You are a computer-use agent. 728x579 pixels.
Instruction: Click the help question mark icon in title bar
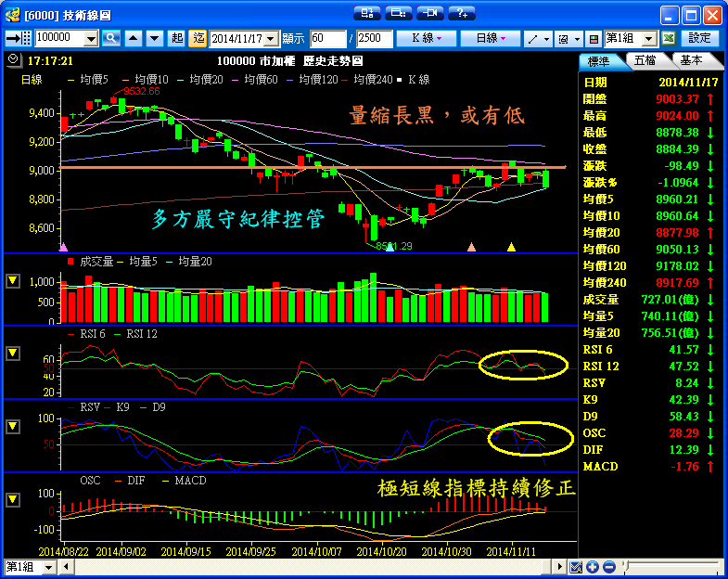tap(461, 13)
